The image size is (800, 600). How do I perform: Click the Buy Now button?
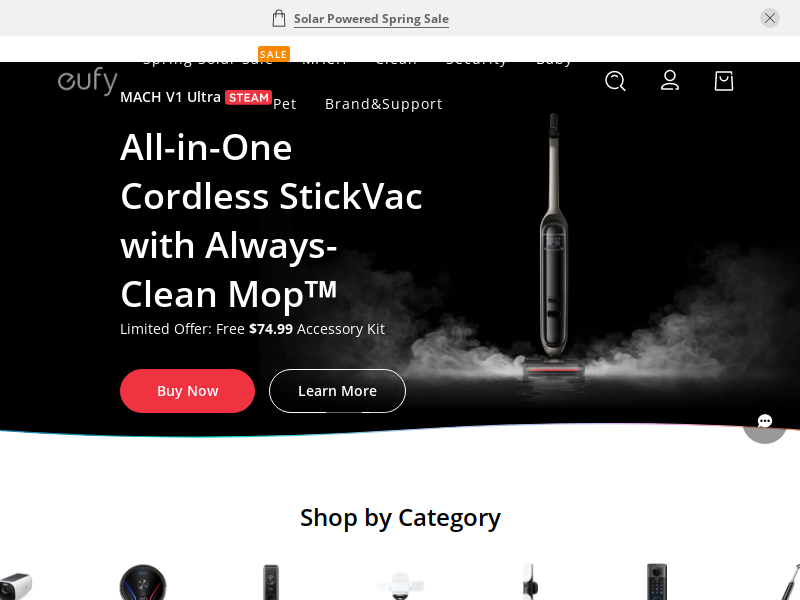point(187,391)
